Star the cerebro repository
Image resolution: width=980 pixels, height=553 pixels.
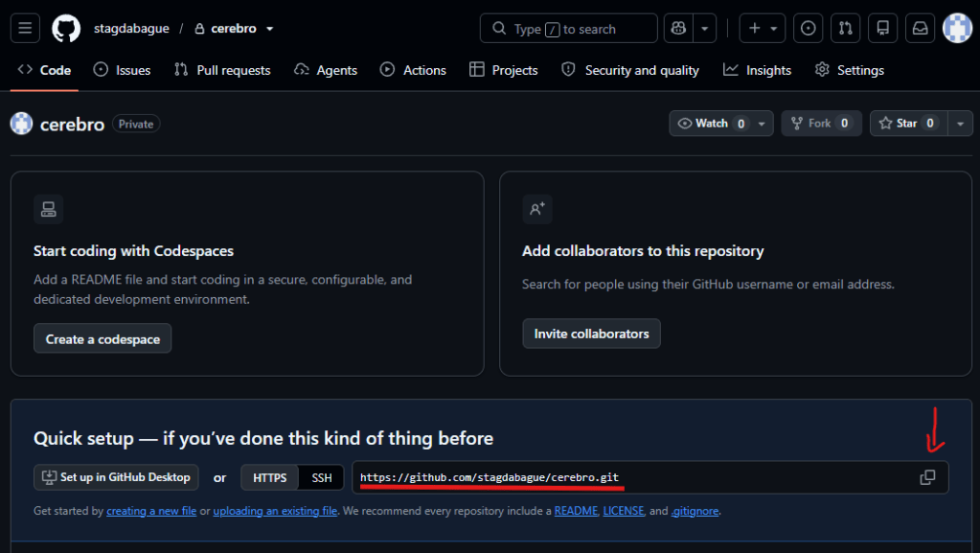pyautogui.click(x=908, y=124)
